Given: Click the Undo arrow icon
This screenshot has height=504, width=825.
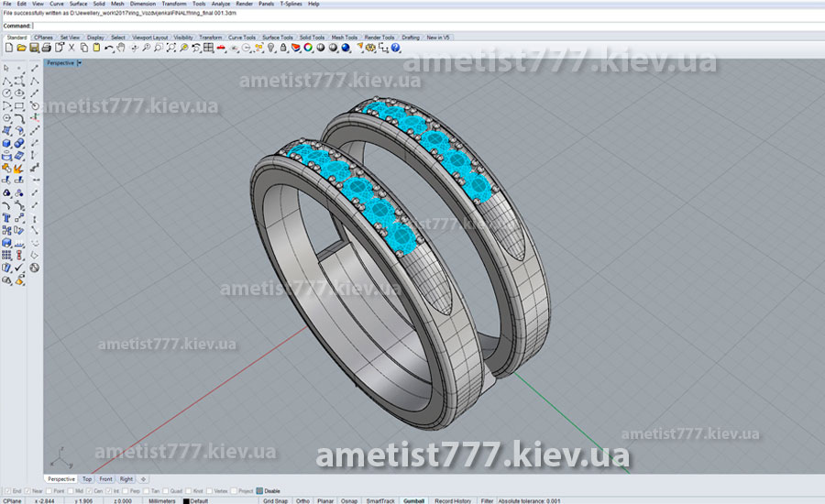Looking at the screenshot, I should click(x=108, y=48).
